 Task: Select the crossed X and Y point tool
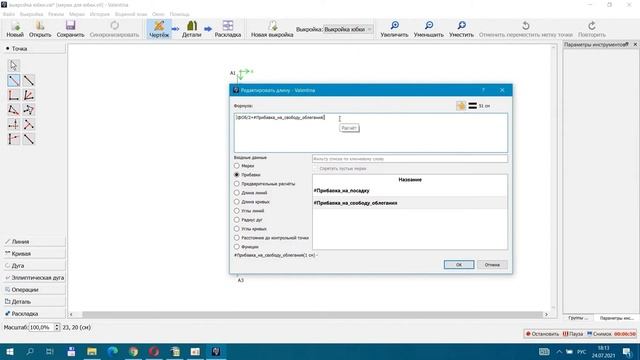tap(13, 124)
